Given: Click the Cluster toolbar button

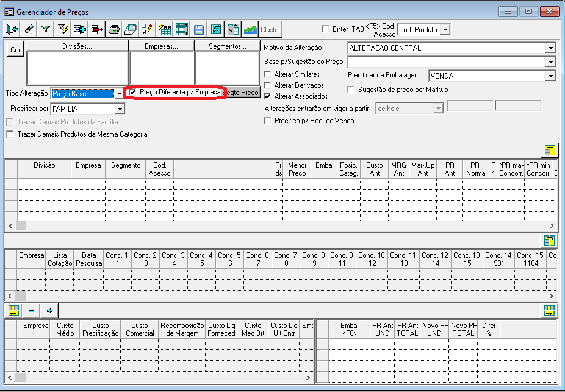Looking at the screenshot, I should pyautogui.click(x=270, y=29).
